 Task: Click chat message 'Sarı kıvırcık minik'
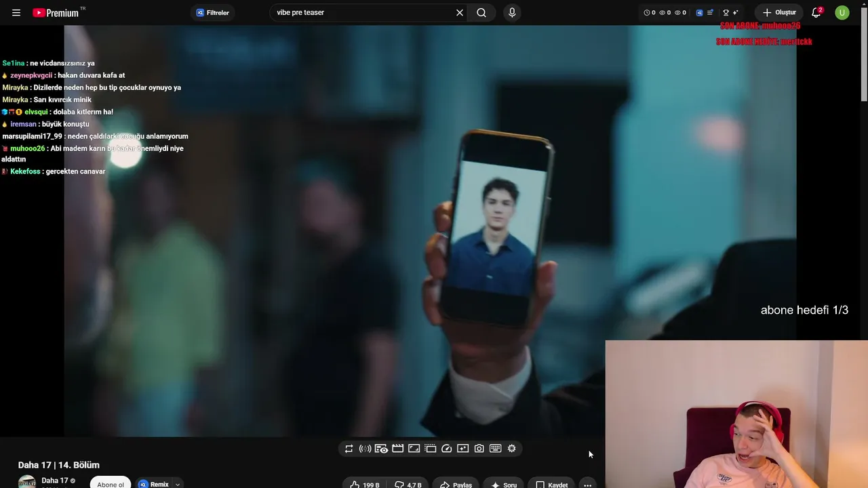[x=62, y=100]
